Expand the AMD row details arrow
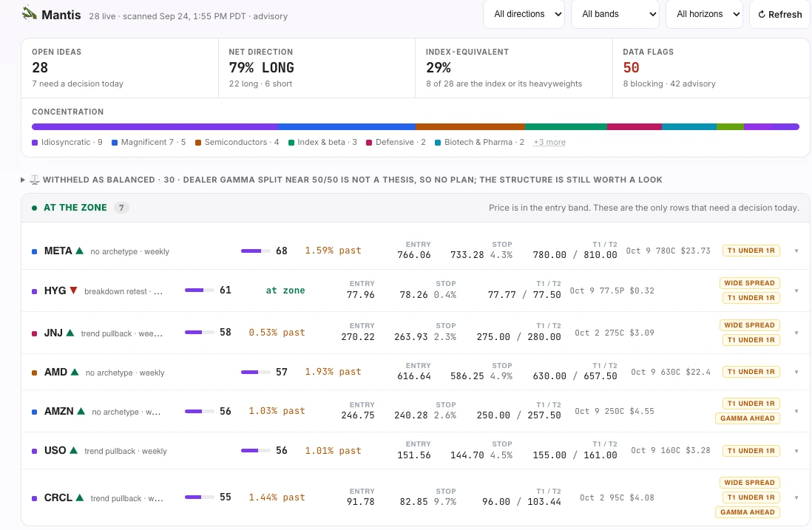The image size is (812, 530). (796, 372)
